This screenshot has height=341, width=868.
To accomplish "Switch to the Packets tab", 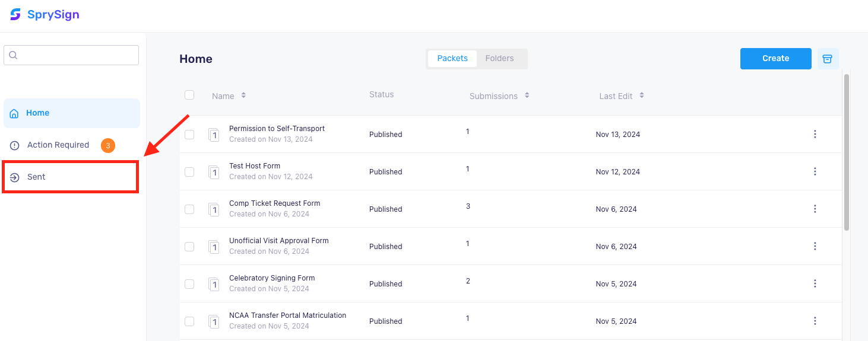I will pyautogui.click(x=452, y=59).
